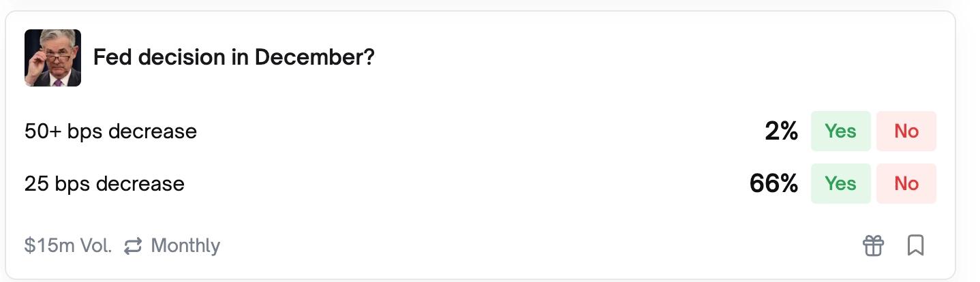Click blank space between '50+ bps decrease' and 2%
The width and height of the screenshot is (980, 282).
coord(477,131)
